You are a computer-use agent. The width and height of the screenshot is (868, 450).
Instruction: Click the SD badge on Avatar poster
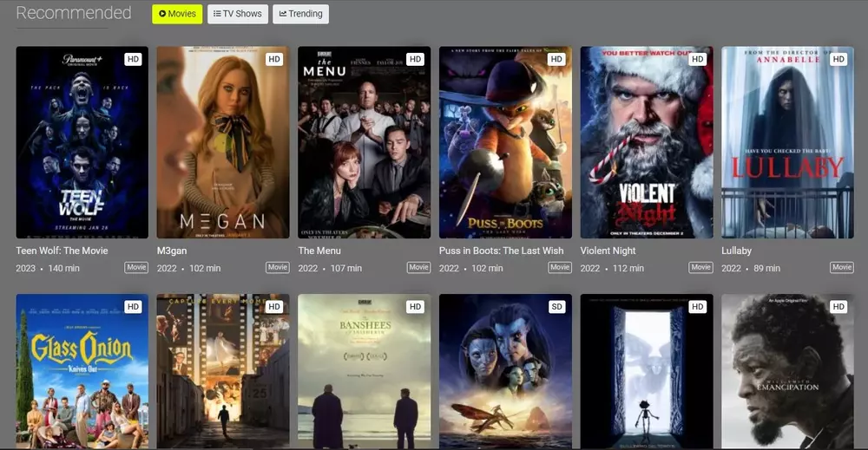[556, 307]
